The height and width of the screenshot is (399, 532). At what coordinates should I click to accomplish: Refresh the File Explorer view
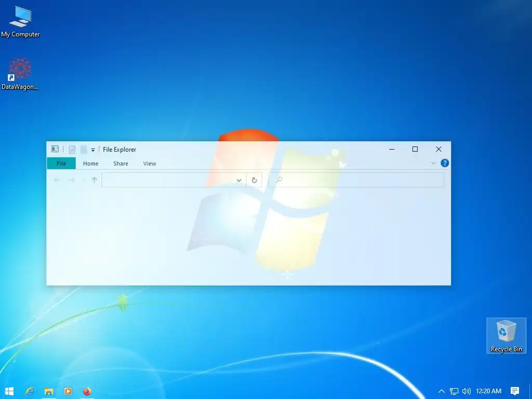pos(254,180)
